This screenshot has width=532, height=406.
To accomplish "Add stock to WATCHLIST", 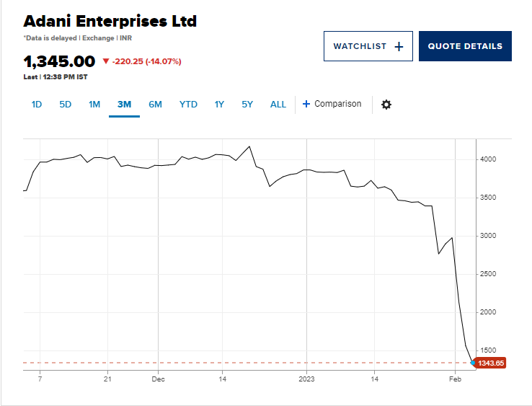I will 368,46.
